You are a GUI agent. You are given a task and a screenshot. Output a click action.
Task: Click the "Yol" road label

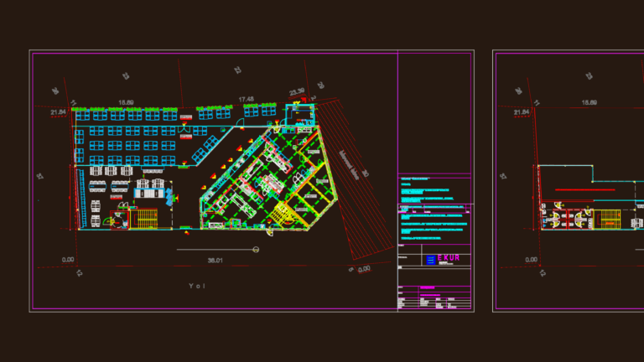click(197, 286)
